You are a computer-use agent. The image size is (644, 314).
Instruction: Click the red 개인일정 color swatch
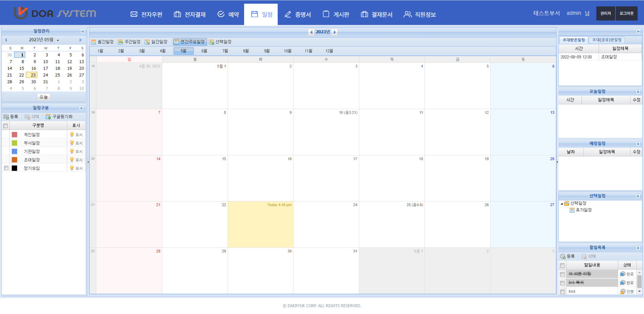[14, 134]
